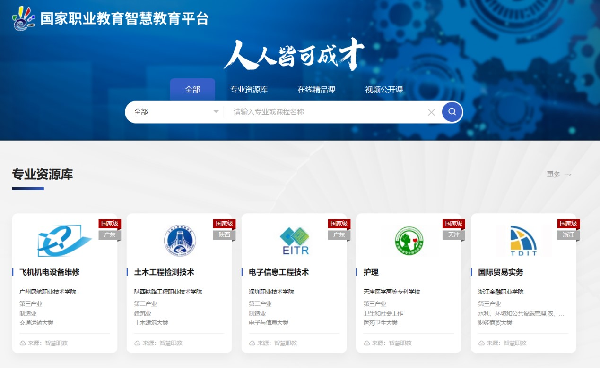Click the platform logo with the colorful hand
600x368 pixels.
[24, 18]
